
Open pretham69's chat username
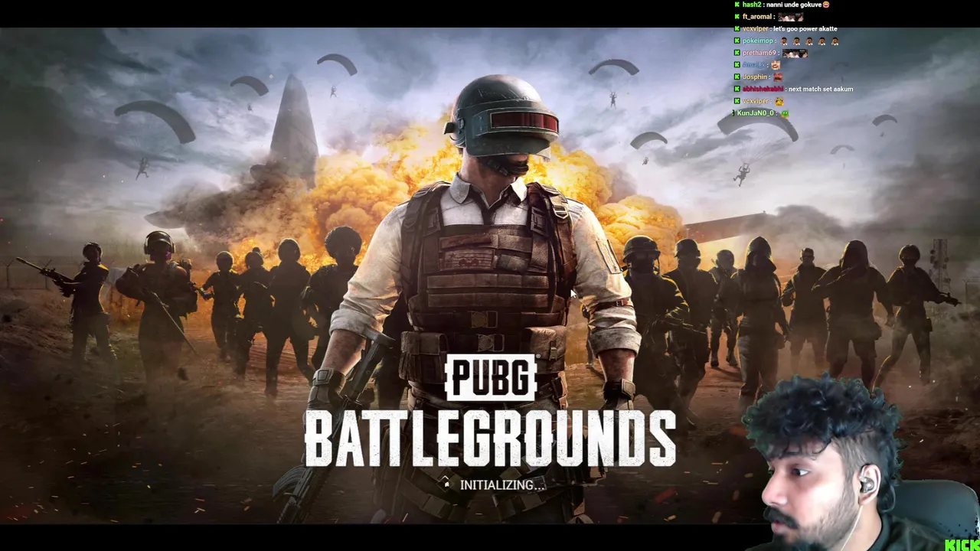[x=759, y=53]
